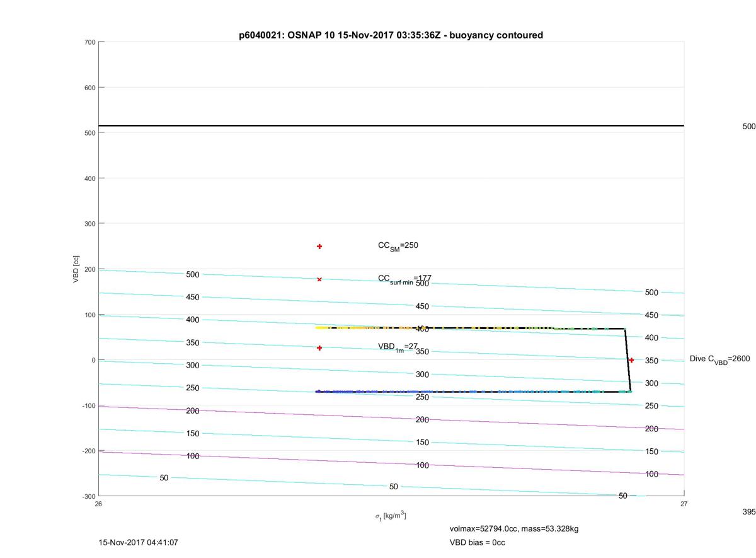The image size is (756, 558).
Task: Click the 'Dive C VBD=2600' label
Action: coord(720,359)
